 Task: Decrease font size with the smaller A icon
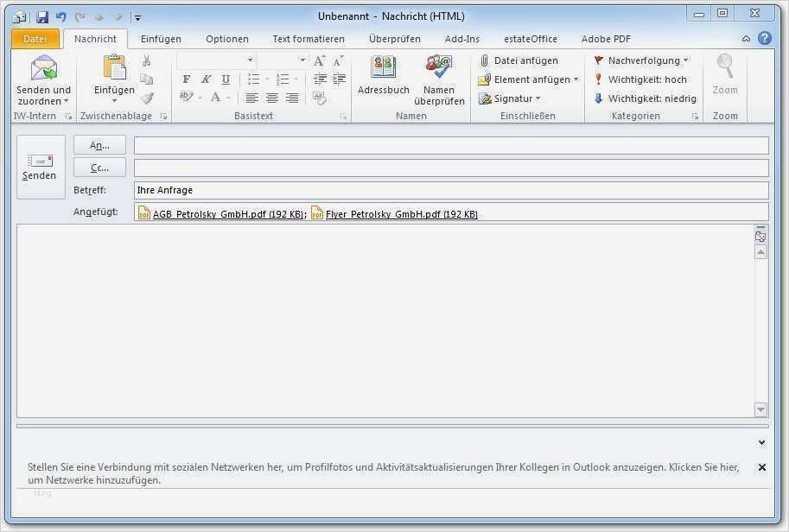point(338,61)
